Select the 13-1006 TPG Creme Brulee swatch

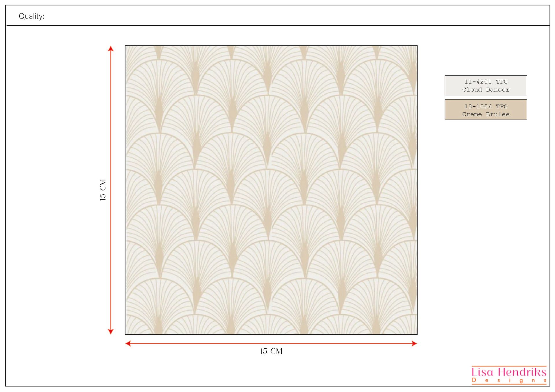point(486,110)
